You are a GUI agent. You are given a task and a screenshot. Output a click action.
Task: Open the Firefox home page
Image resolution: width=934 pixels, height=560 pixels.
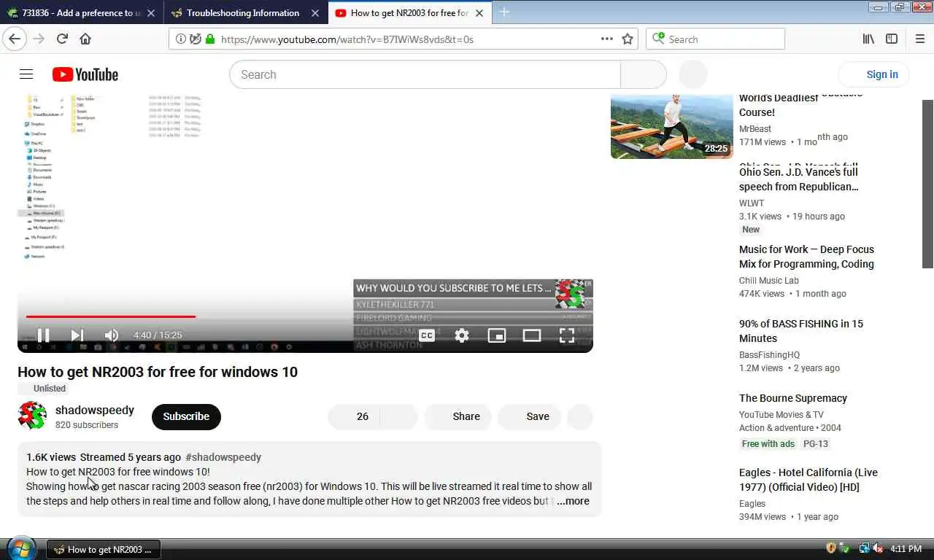85,39
